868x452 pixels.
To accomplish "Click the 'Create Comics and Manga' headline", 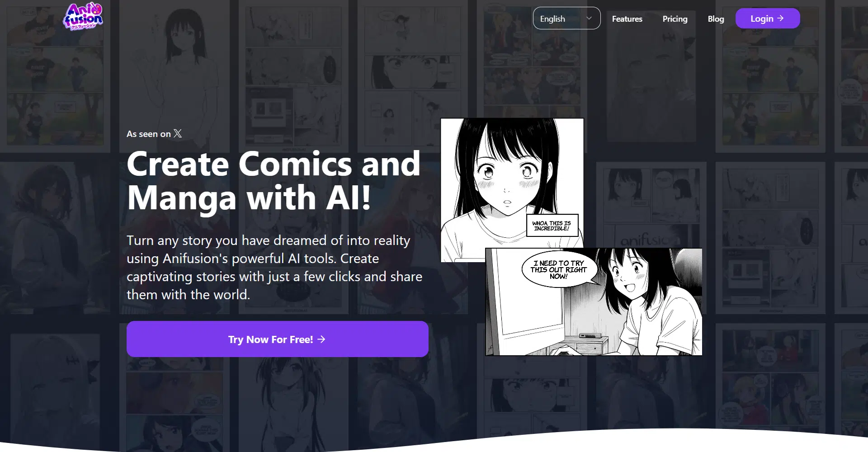I will 274,180.
